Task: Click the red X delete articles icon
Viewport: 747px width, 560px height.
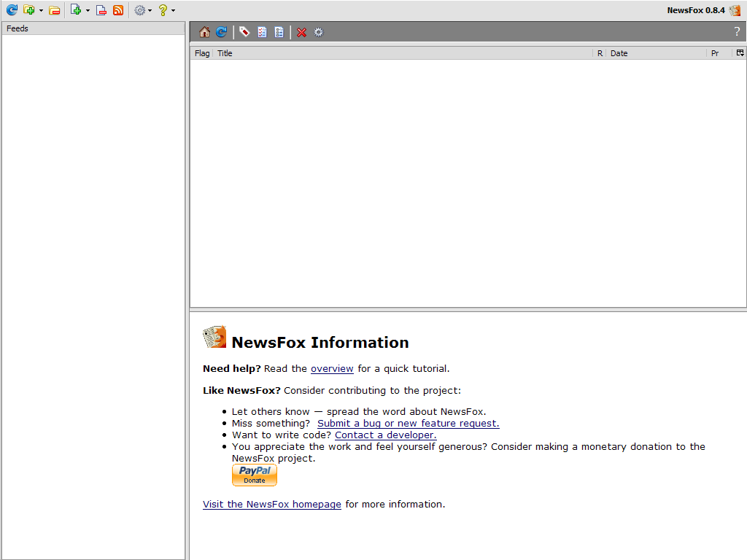Action: (301, 32)
